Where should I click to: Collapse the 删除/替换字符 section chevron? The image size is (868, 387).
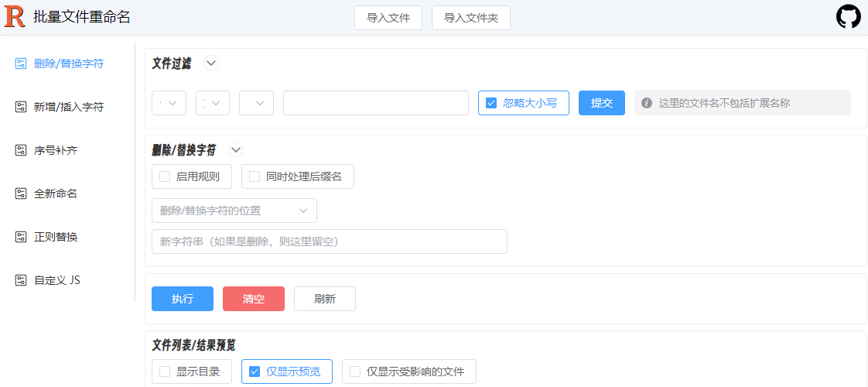click(x=236, y=150)
